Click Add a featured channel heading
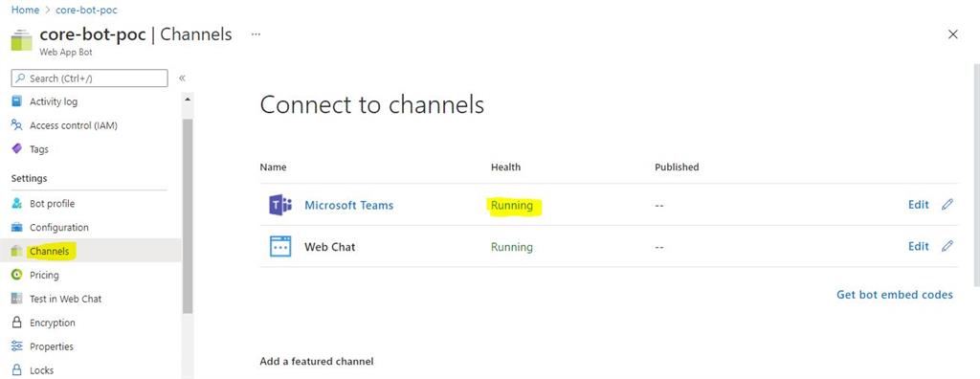 [x=316, y=362]
